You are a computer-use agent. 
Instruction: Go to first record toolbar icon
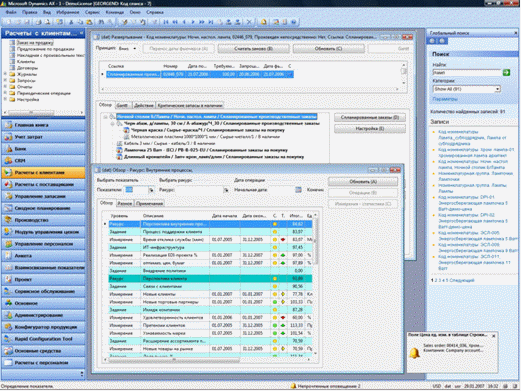pyautogui.click(x=166, y=22)
